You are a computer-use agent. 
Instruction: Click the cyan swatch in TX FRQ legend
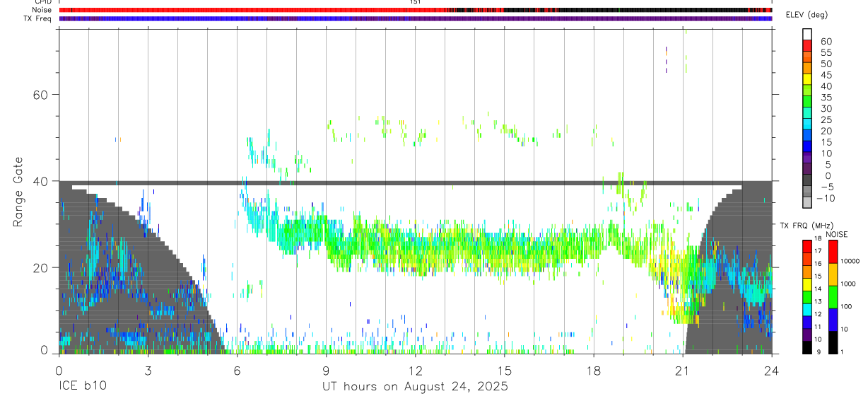point(807,309)
